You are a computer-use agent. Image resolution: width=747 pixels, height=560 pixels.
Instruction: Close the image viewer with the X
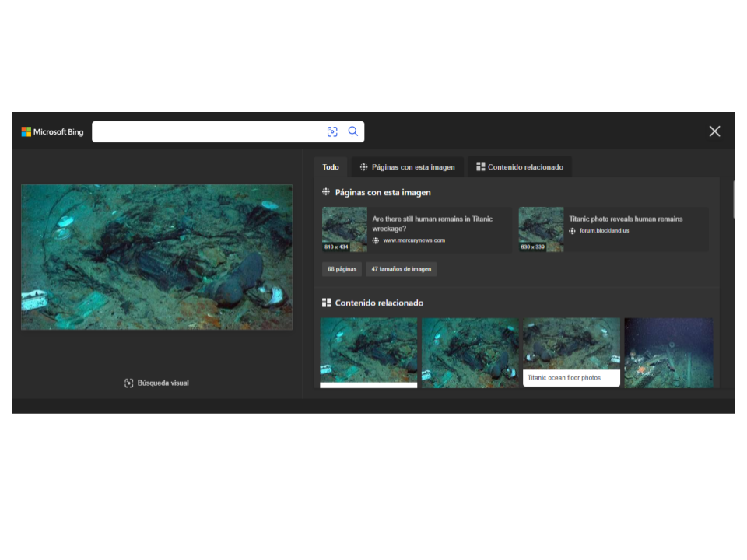[714, 131]
